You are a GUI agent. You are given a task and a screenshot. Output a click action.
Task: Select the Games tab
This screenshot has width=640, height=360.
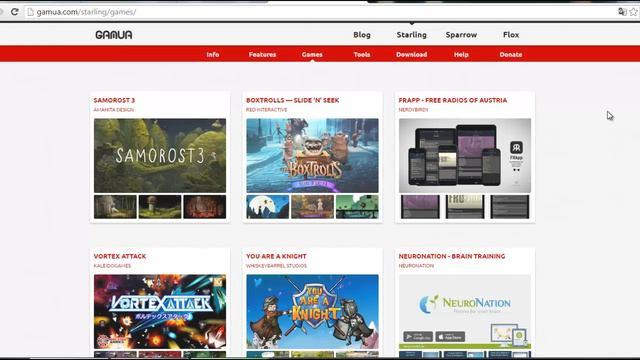click(312, 54)
